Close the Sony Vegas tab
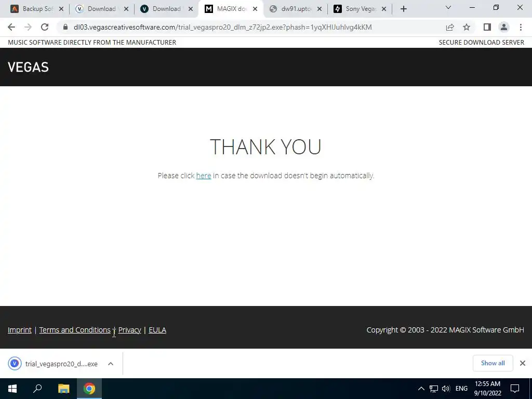Screen dimensions: 532x399 (384, 9)
